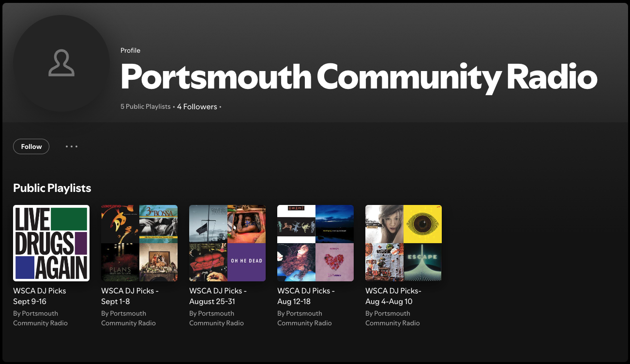Open the three-dot more options menu
The height and width of the screenshot is (364, 630).
click(x=72, y=146)
